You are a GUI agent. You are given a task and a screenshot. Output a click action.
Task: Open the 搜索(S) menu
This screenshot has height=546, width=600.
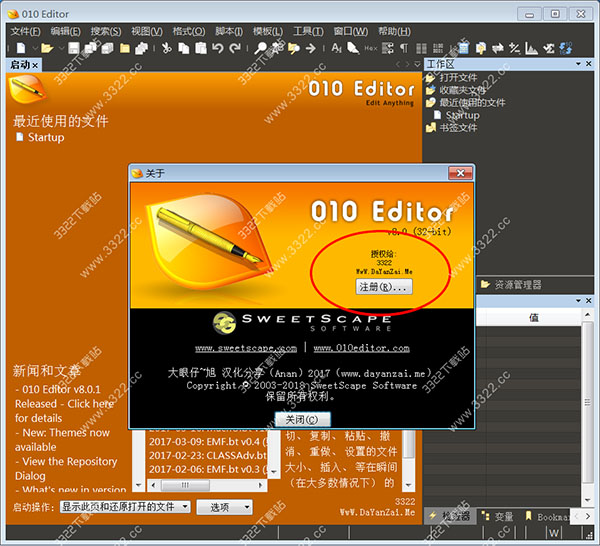(106, 31)
